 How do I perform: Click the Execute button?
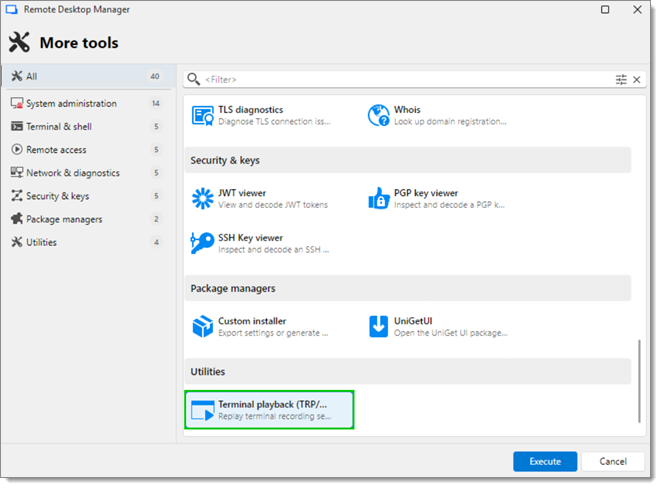tap(545, 462)
